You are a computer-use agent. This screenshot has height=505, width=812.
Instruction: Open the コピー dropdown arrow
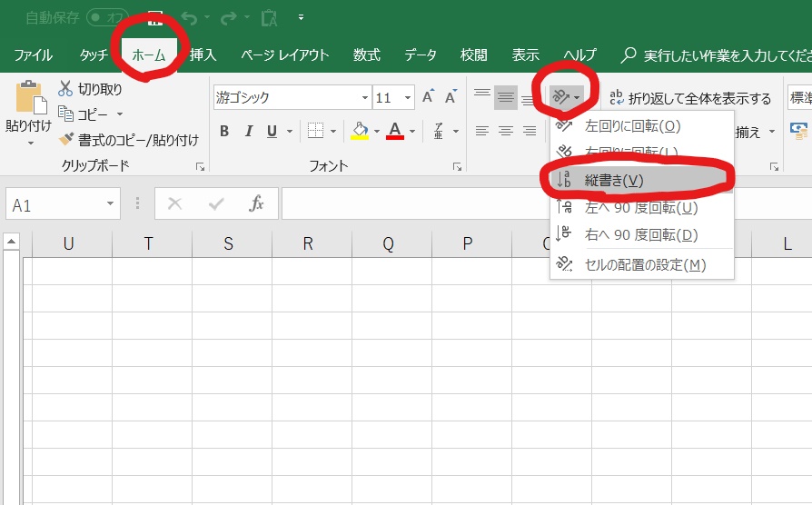[x=120, y=114]
